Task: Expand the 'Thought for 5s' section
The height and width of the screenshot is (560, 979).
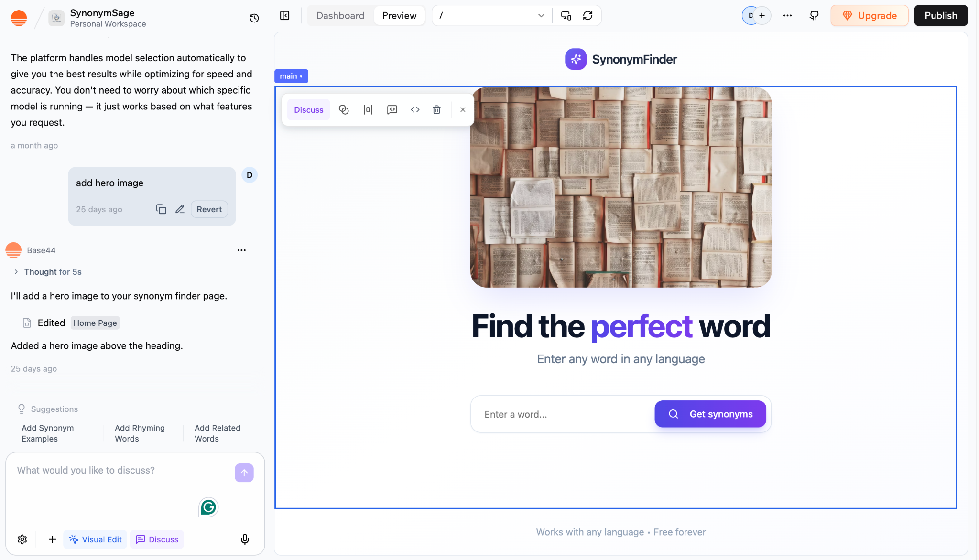Action: coord(47,272)
